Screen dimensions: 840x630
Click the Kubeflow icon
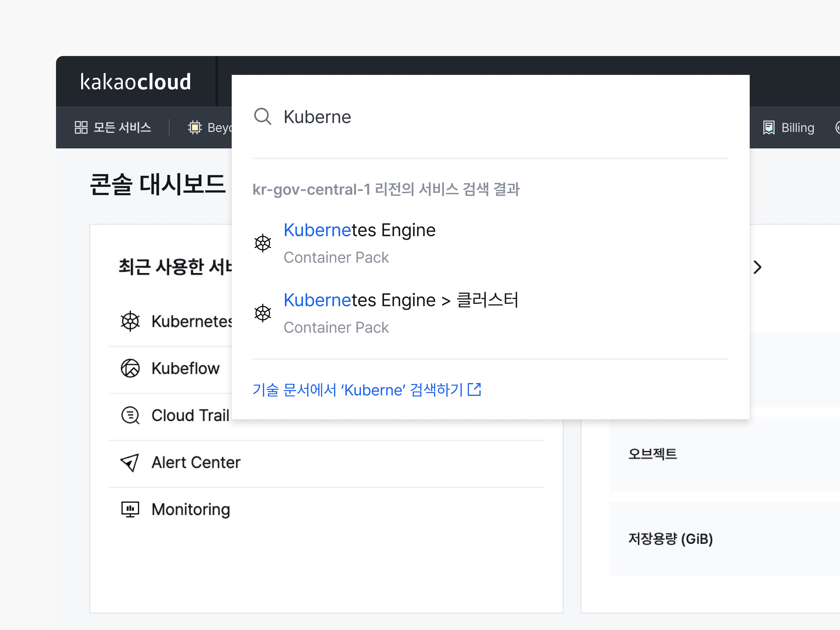point(130,368)
